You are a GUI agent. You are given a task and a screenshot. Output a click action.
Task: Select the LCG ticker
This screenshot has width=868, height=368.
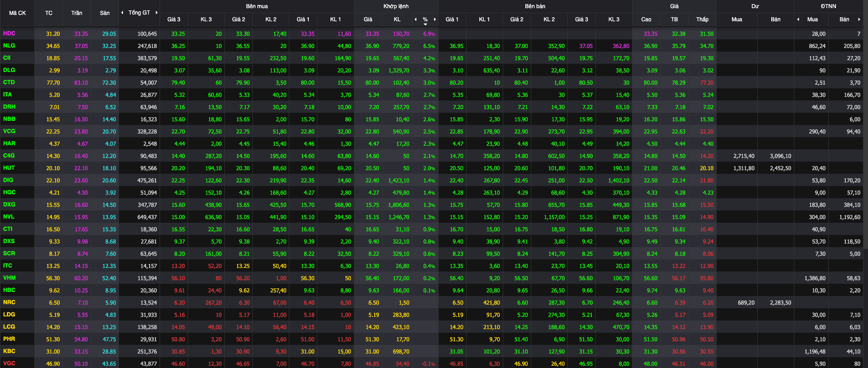click(9, 327)
